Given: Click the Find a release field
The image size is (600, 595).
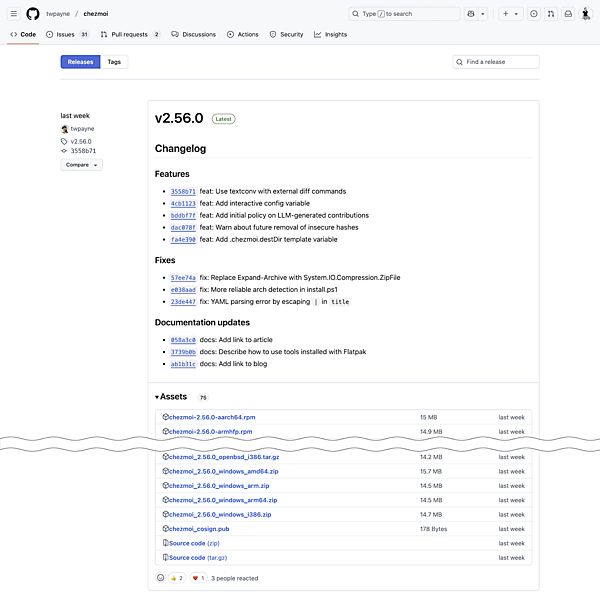Looking at the screenshot, I should (x=501, y=62).
